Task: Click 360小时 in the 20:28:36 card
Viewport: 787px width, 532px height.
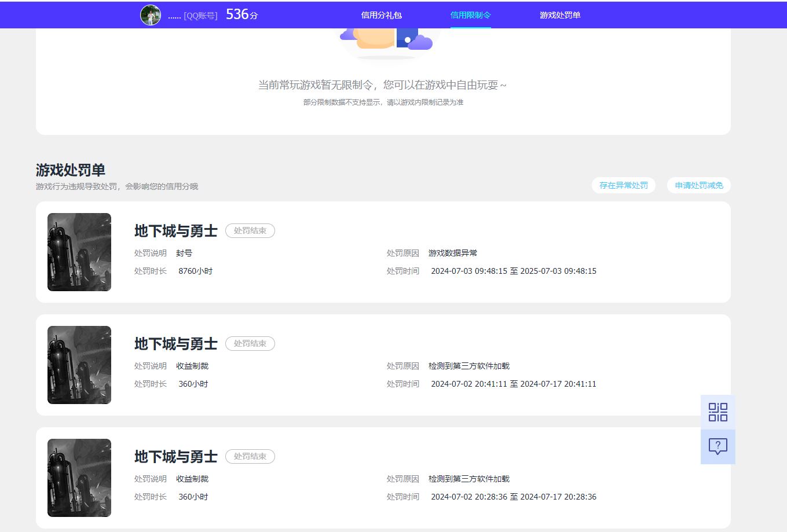Action: 193,497
